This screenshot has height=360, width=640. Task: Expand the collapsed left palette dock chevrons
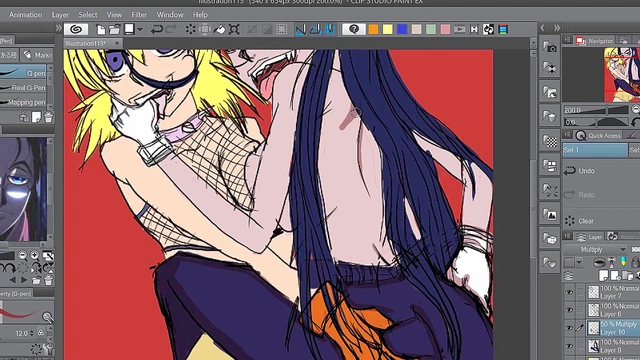[58, 28]
